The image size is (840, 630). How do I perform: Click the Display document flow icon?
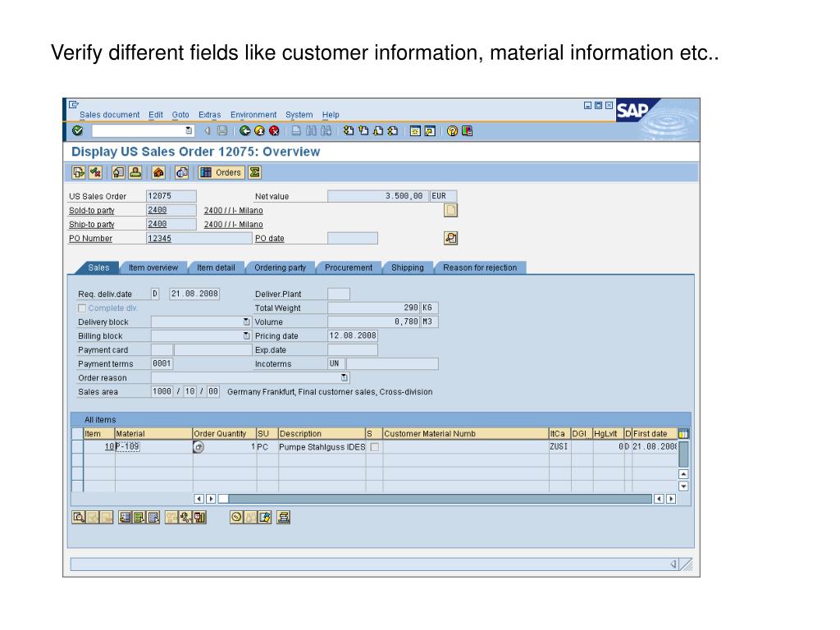(x=79, y=172)
